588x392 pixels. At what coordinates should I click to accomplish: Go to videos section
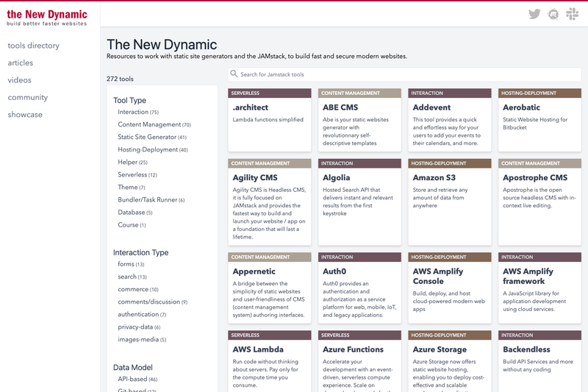(20, 80)
